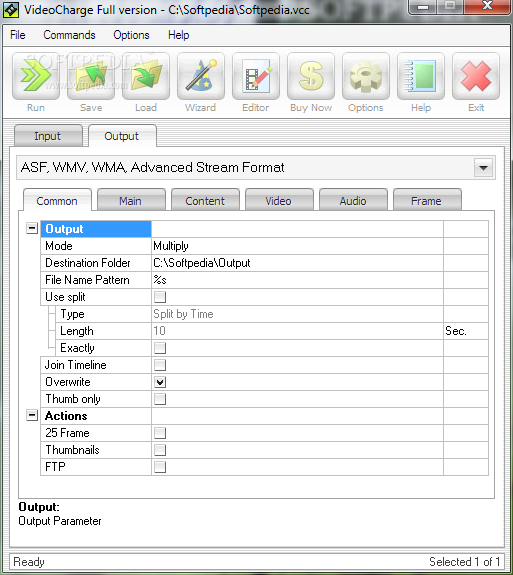Viewport: 513px width, 575px height.
Task: Collapse the Output property group
Action: pos(32,228)
